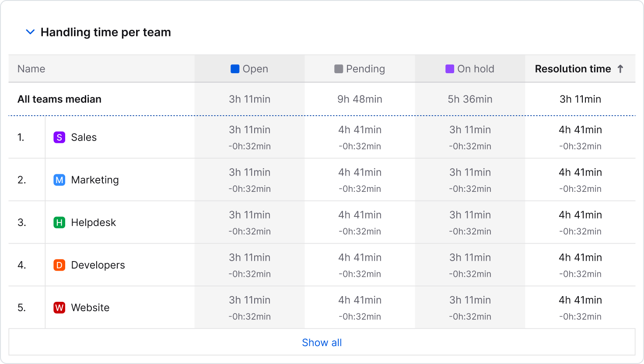Click the ascending sort arrow on Resolution time
The image size is (644, 364).
point(621,69)
